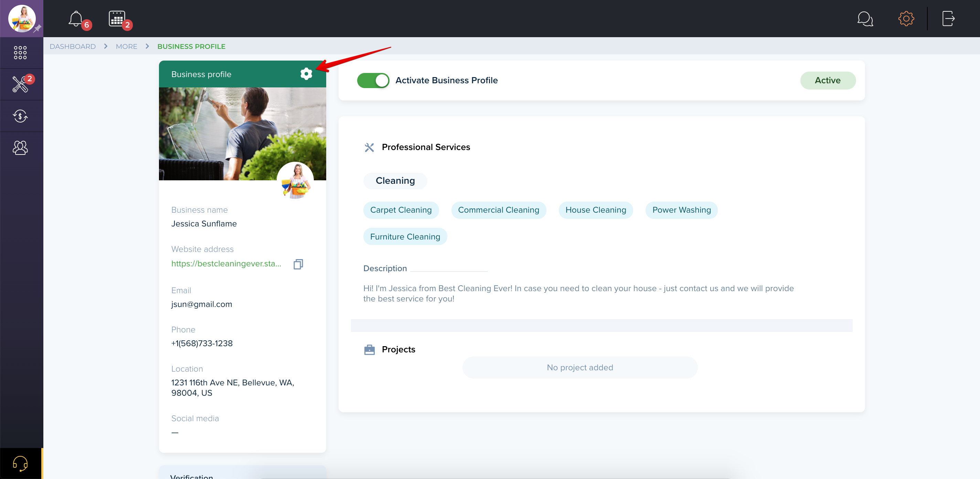Screen dimensions: 980x479
Task: Click the Social media label
Action: 195,418
